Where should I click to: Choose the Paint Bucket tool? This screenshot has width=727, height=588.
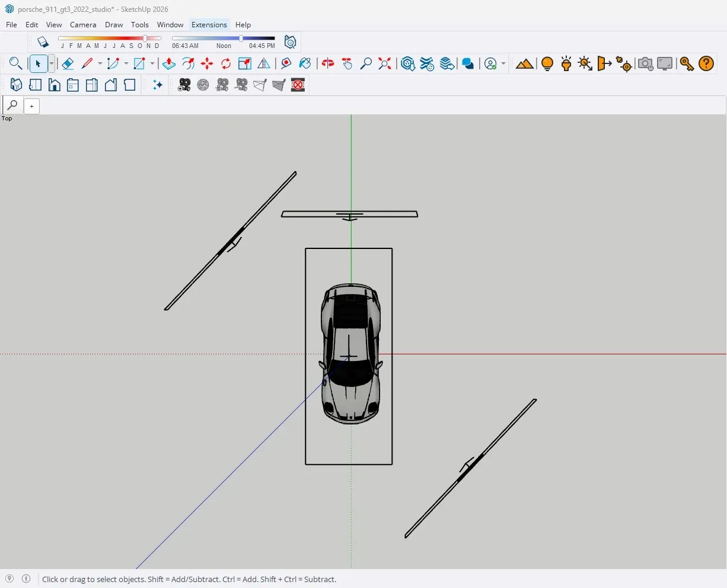(305, 63)
